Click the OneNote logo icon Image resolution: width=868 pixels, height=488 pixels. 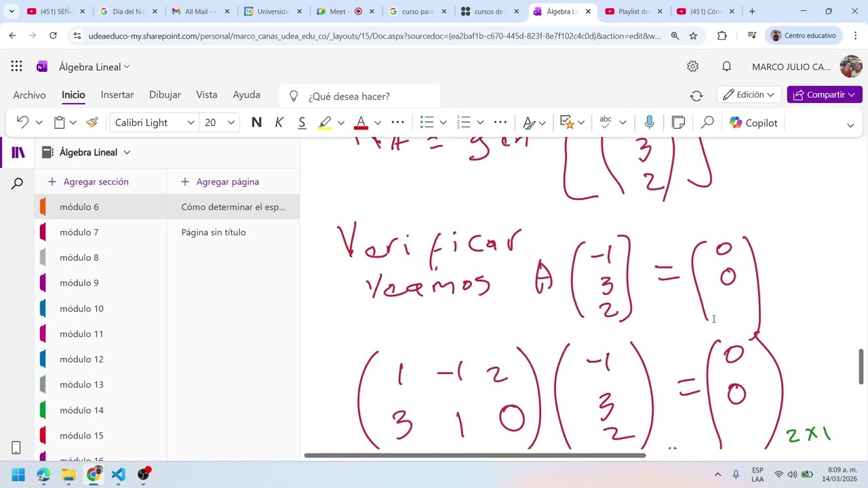click(42, 66)
